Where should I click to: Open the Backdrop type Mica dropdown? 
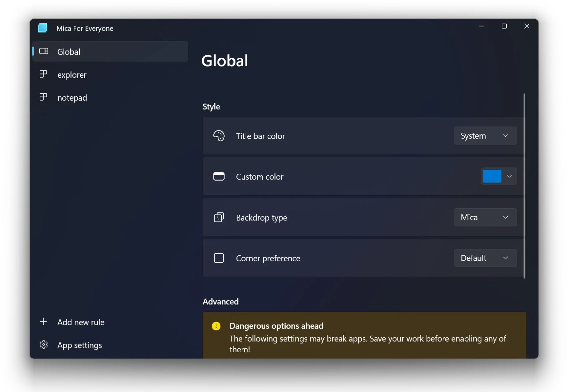tap(485, 217)
